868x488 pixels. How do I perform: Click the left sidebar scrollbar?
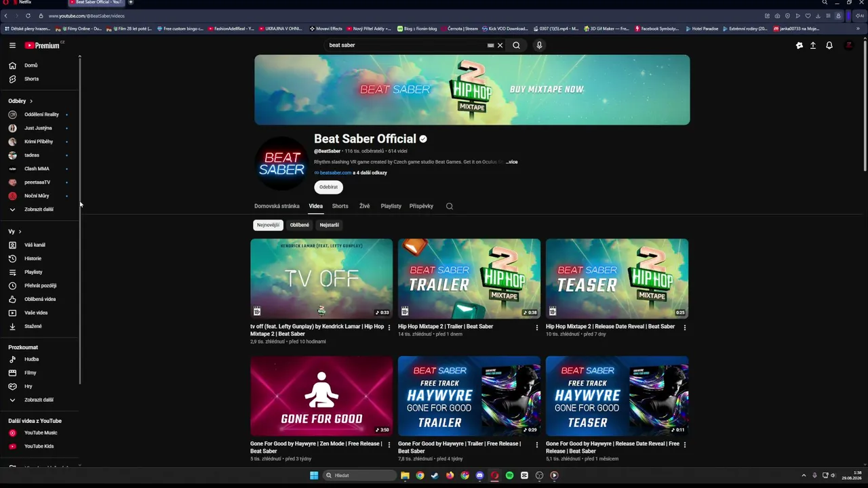(x=80, y=220)
